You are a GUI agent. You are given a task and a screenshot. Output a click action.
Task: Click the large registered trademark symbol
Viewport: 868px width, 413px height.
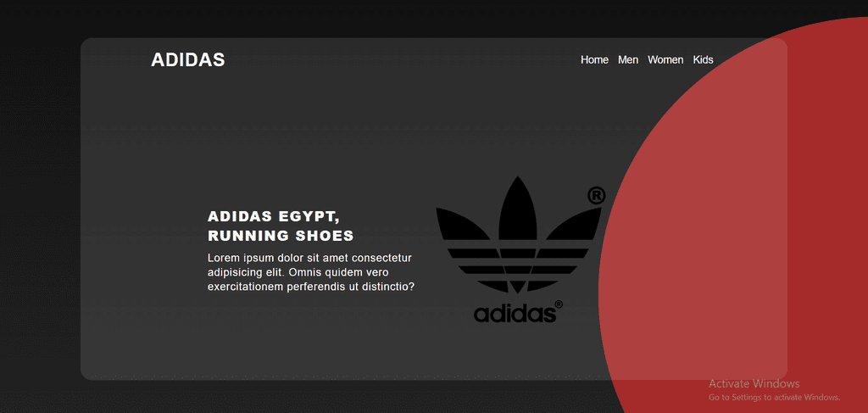click(596, 195)
